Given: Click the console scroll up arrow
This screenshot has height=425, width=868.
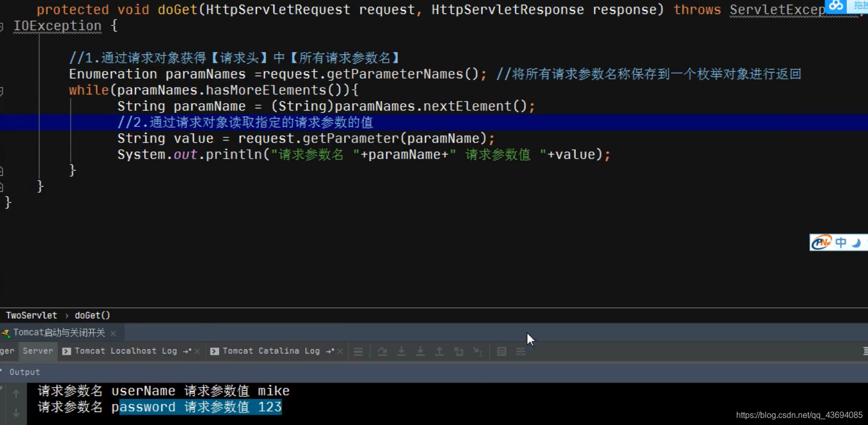Looking at the screenshot, I should [16, 394].
